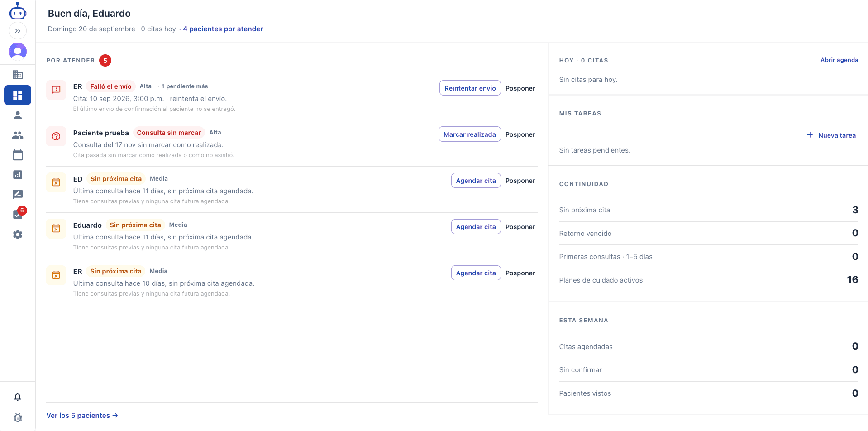
Task: Click Sin próxima cita continuity row
Action: (x=708, y=210)
